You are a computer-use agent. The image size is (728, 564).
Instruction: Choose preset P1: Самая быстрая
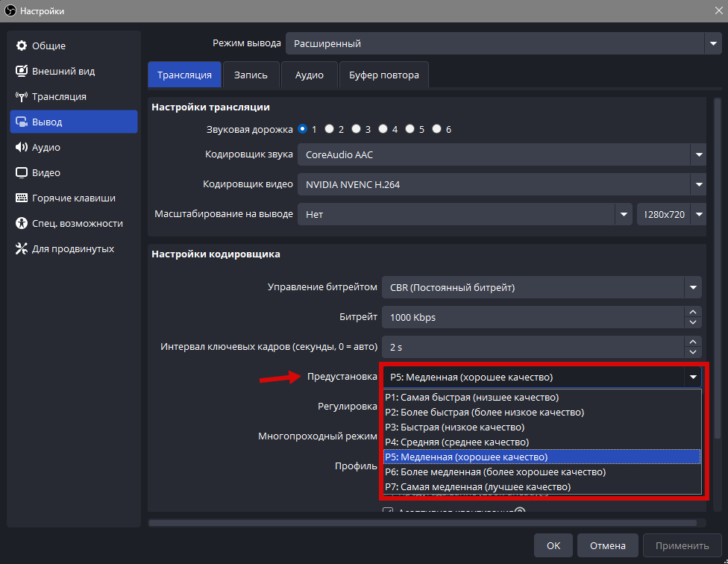[542, 398]
